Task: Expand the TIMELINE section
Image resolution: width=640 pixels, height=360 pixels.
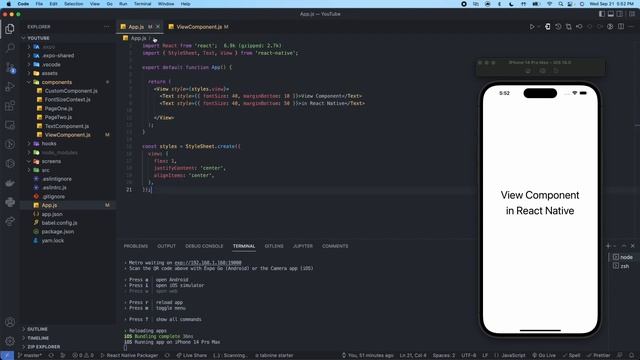Action: [38, 338]
